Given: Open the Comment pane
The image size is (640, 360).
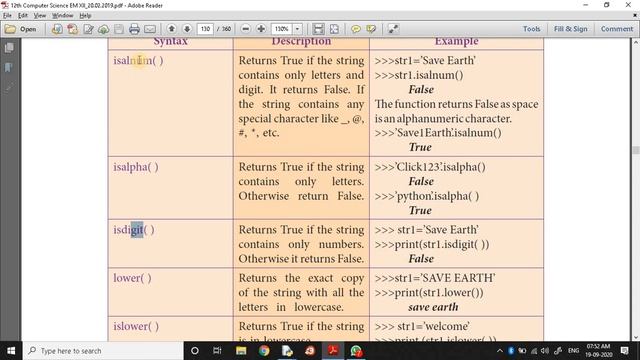Looking at the screenshot, I should tap(617, 29).
